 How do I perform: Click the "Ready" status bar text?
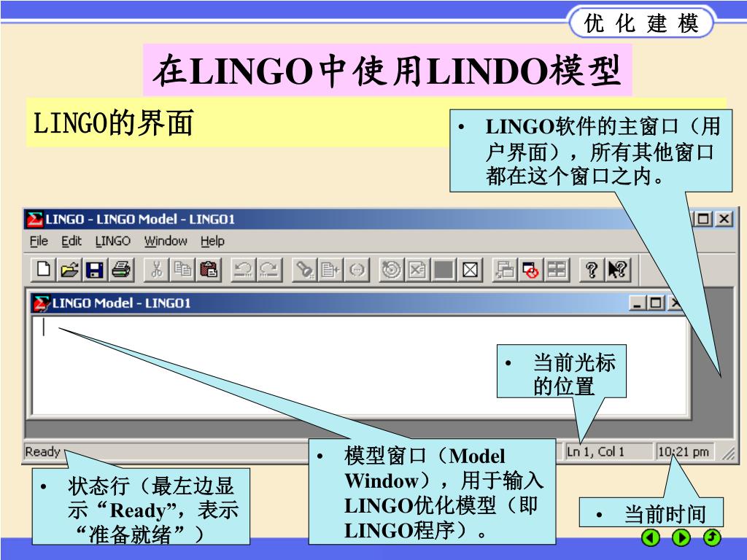43,451
